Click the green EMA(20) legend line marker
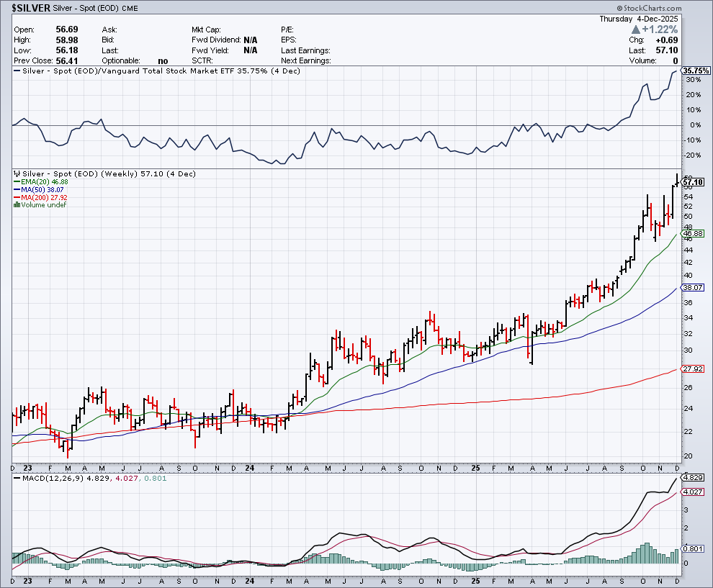Screen dimensions: 713x588 (x=16, y=182)
